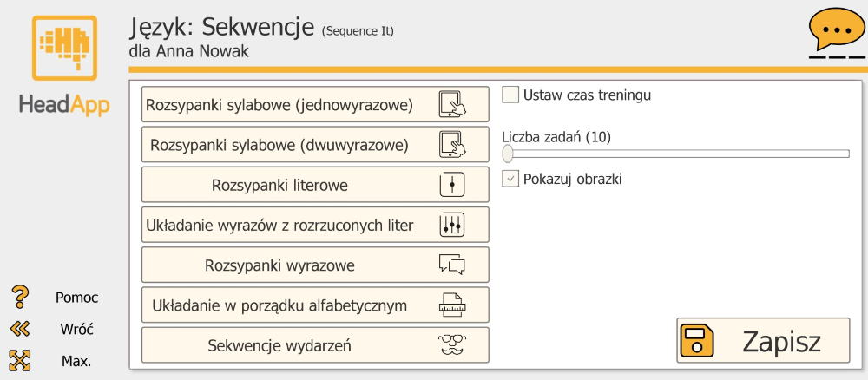Click ruler document icon for alfabetycznym row
This screenshot has height=380, width=868.
click(452, 305)
